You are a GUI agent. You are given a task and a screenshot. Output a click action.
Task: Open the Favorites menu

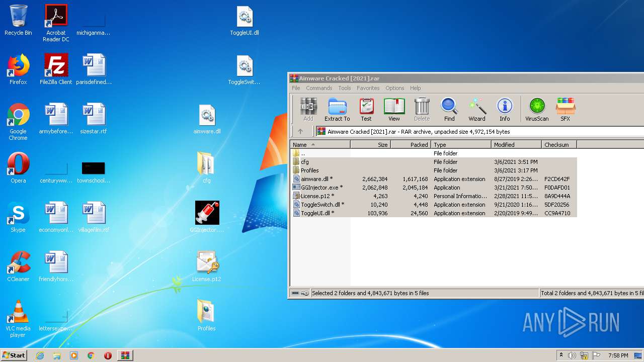point(368,88)
